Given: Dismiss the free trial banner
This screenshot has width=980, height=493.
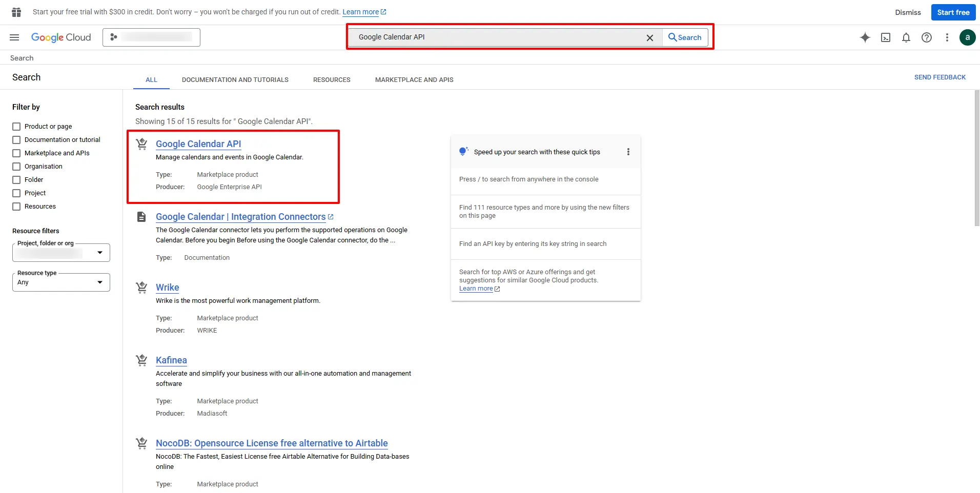Looking at the screenshot, I should click(x=908, y=12).
